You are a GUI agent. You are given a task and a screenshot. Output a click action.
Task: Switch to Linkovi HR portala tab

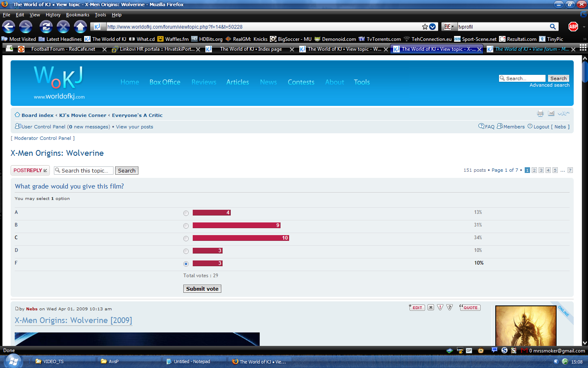coord(157,49)
